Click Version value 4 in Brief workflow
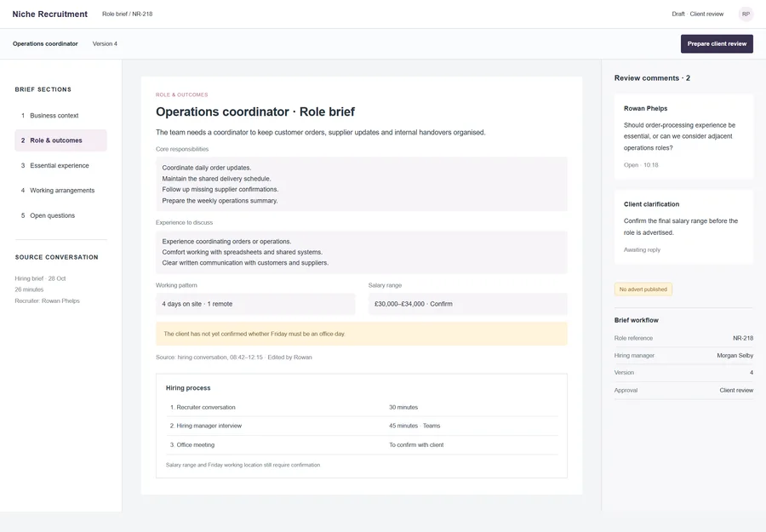This screenshot has width=766, height=532. 752,373
